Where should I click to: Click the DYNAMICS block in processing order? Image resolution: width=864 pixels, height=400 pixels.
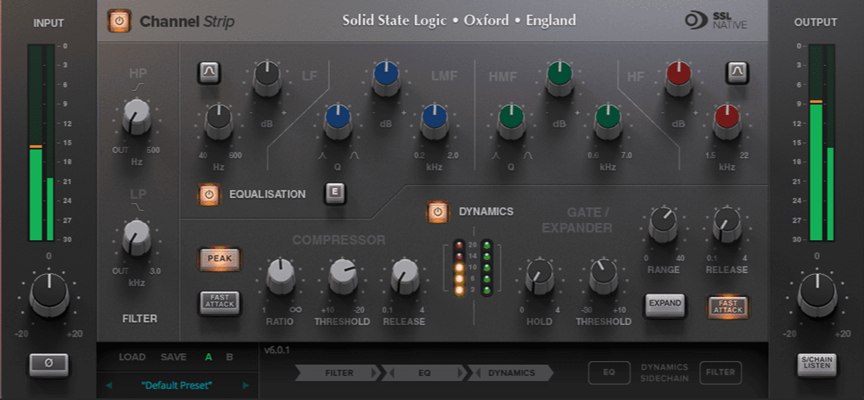(x=511, y=373)
